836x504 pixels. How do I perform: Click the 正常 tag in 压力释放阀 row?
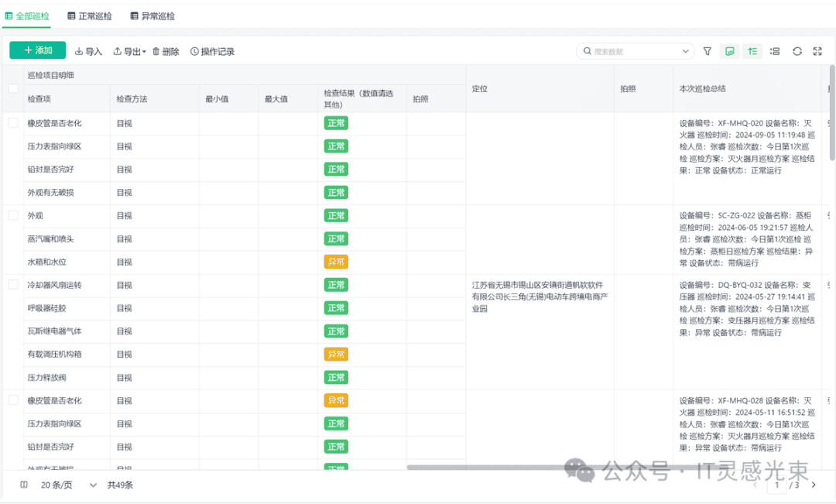[336, 378]
